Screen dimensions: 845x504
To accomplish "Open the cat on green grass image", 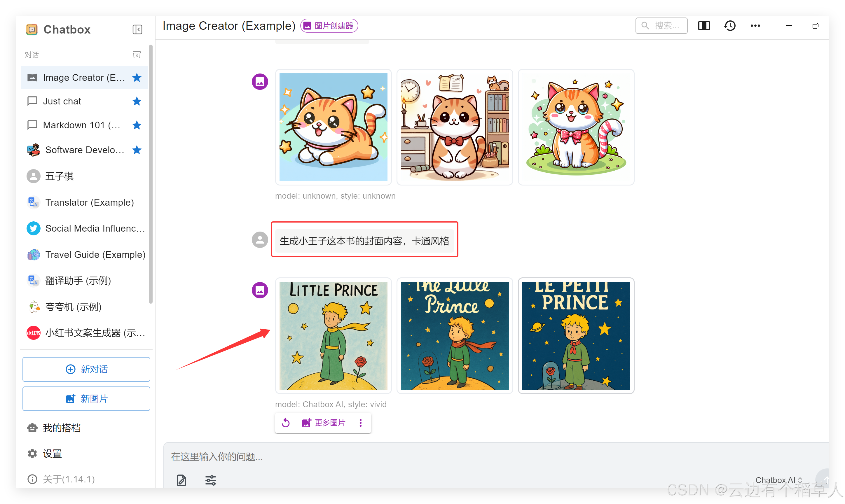I will coord(576,127).
